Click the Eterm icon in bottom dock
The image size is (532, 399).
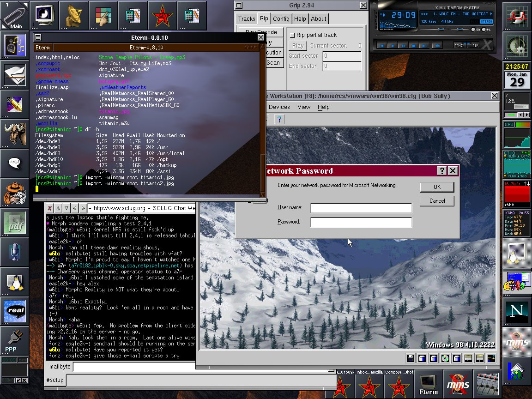pyautogui.click(x=429, y=384)
